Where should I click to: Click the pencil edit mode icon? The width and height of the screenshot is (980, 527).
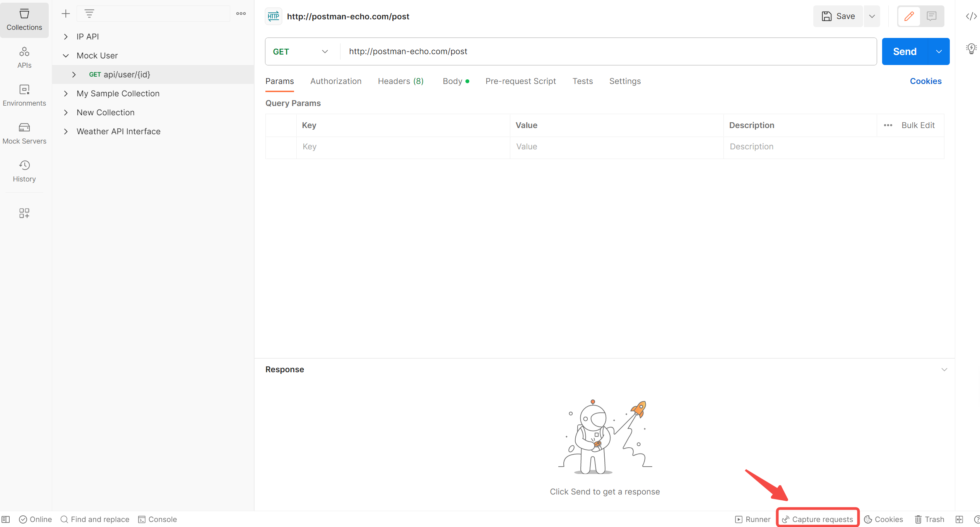pos(909,16)
